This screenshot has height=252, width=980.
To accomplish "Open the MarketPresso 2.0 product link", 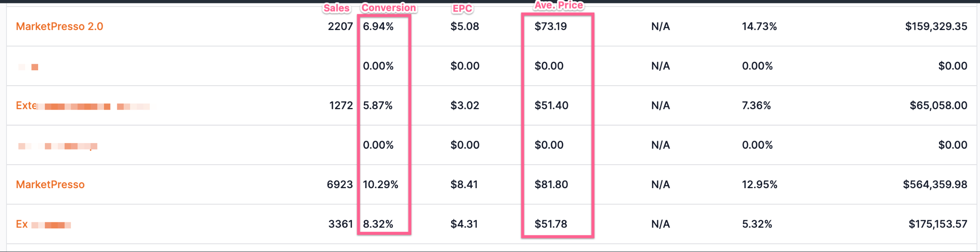I will click(x=59, y=27).
